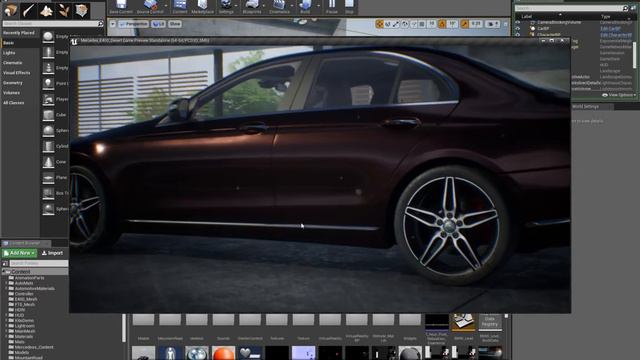Screen dimensions: 640x360
Task: Click the Add New button
Action: 19,253
